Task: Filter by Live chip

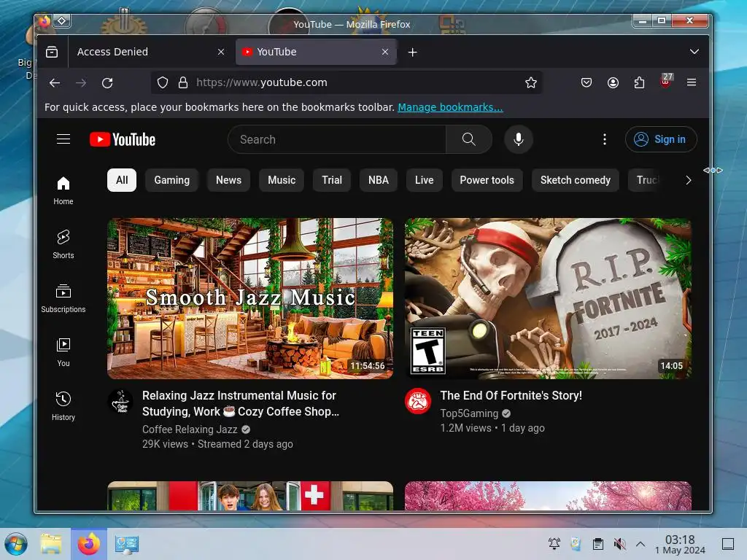Action: coord(424,180)
